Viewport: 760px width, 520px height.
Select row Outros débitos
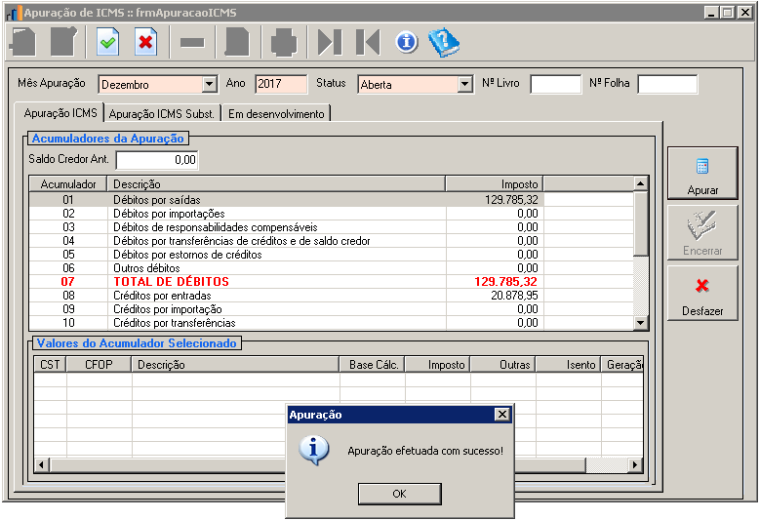click(x=331, y=268)
